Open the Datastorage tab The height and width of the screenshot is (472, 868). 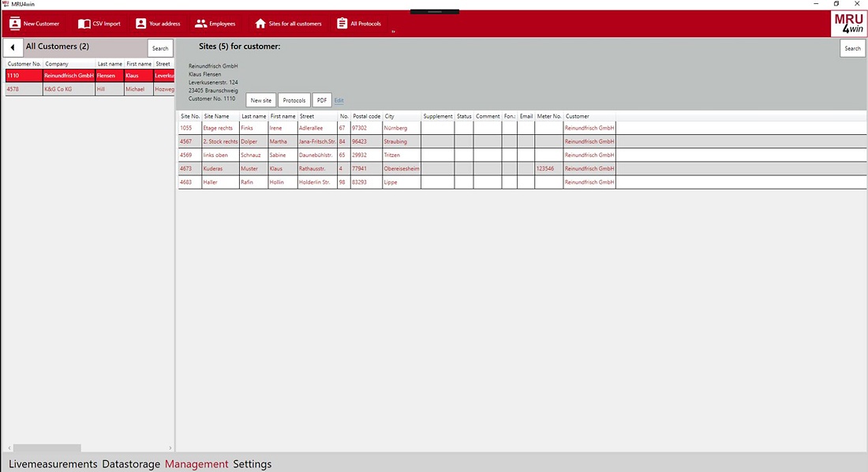pyautogui.click(x=131, y=464)
